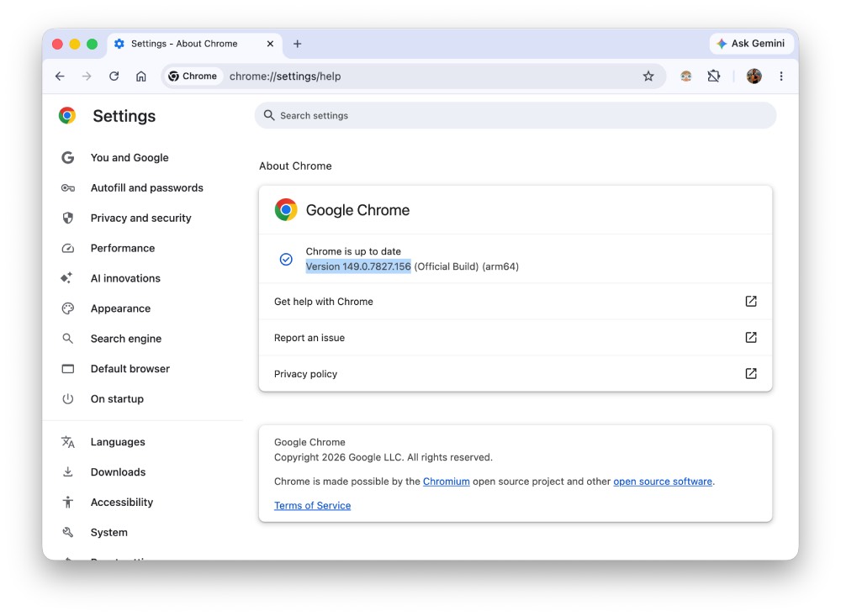Open System settings

(108, 532)
